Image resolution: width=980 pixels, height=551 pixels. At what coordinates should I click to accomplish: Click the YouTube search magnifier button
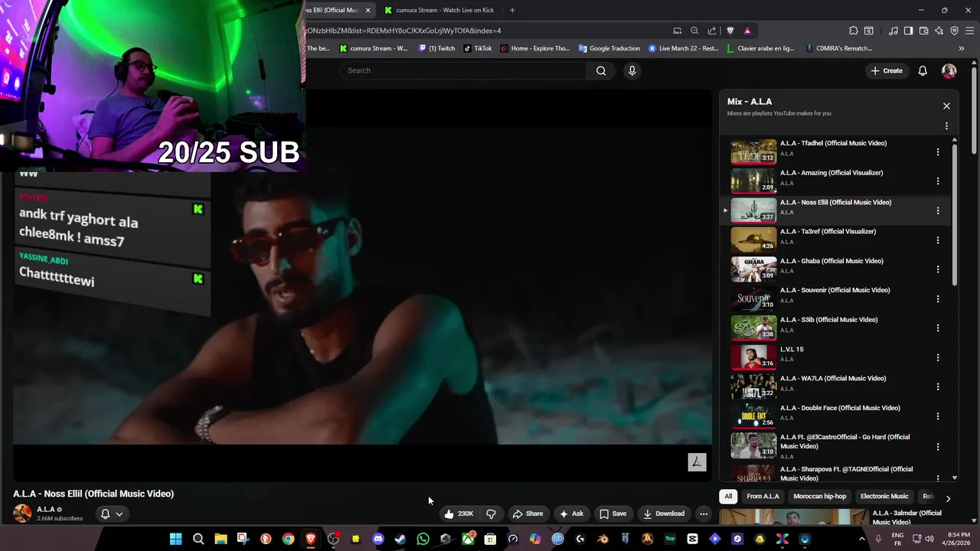[601, 70]
